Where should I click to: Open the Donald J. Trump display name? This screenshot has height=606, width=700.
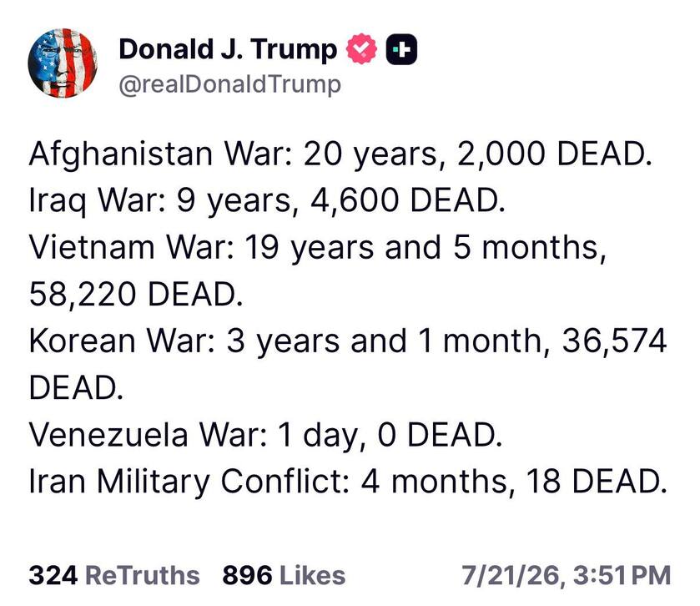(x=228, y=49)
